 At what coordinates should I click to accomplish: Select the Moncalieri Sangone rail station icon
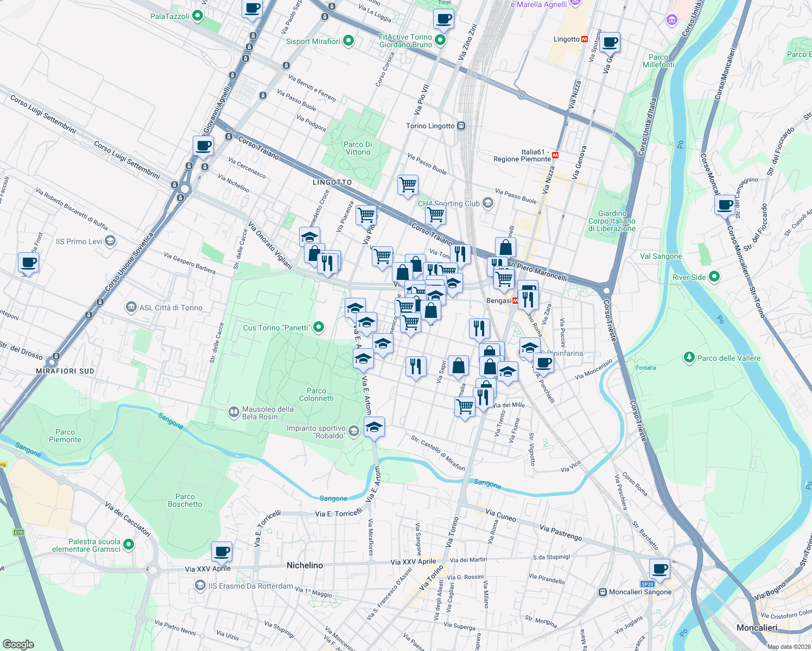coord(602,592)
